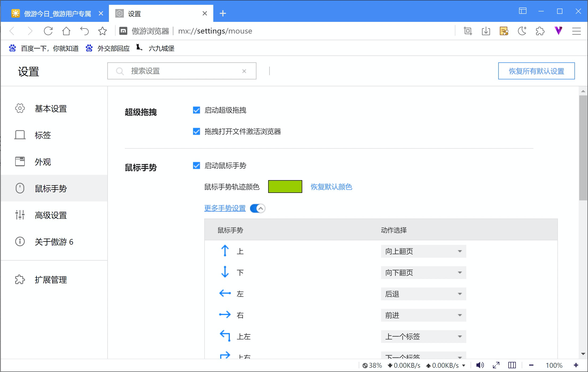The image size is (588, 372).
Task: Uncheck 启动超级拖拽 checkbox
Action: [197, 110]
